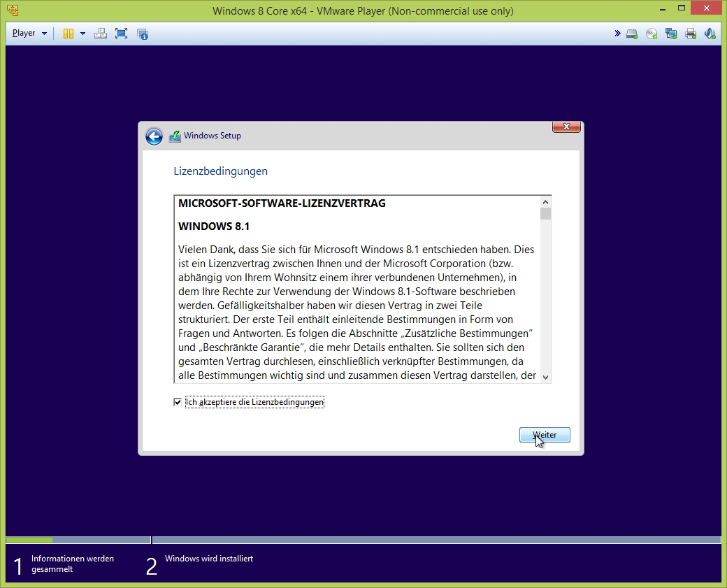Click the printer device icon

click(691, 34)
